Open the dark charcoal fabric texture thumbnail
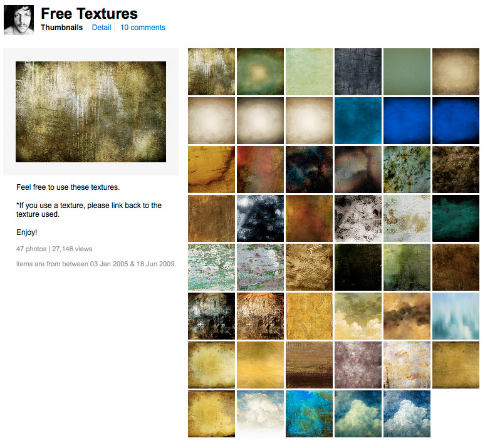The height and width of the screenshot is (448, 490). [358, 71]
